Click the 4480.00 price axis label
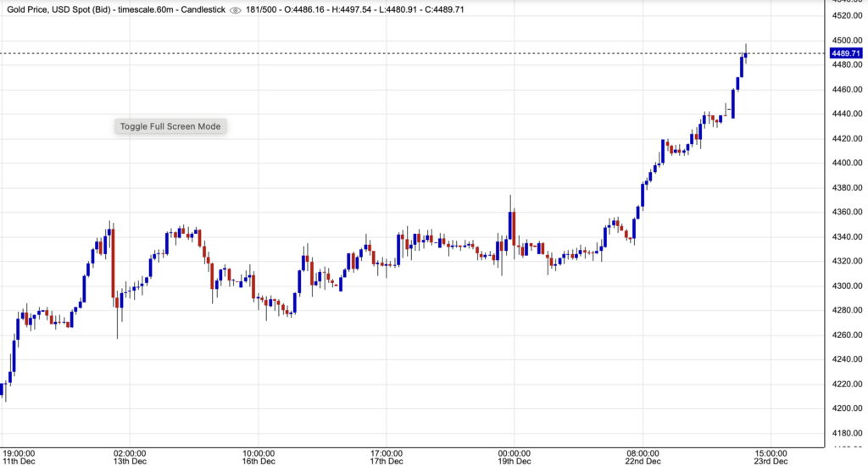Screen dimensions: 868x466 pyautogui.click(x=847, y=64)
